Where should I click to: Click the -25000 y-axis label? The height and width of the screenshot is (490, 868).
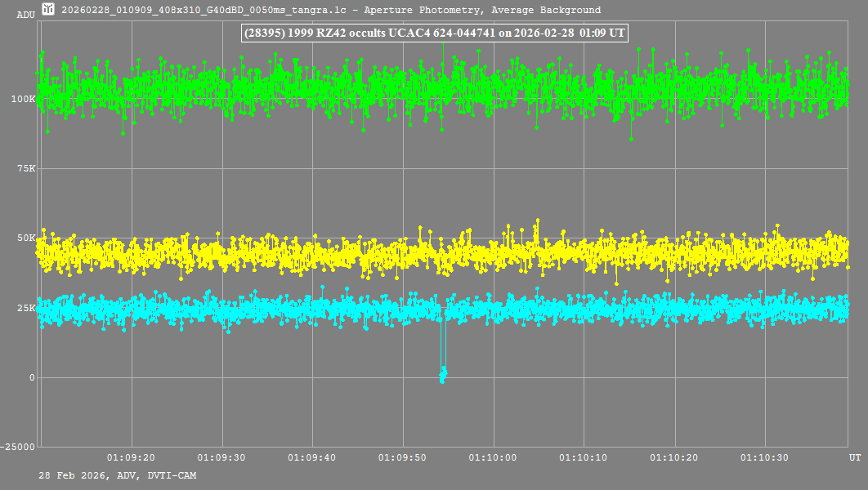pyautogui.click(x=18, y=447)
